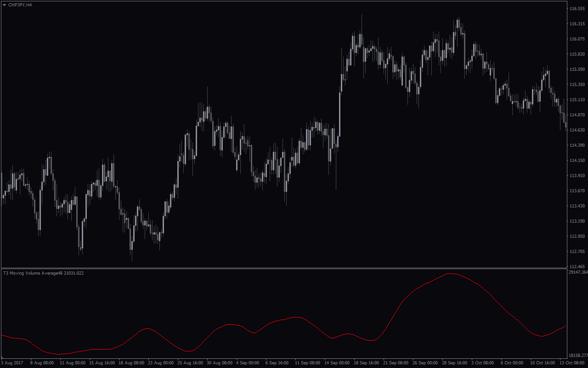588x368 pixels.
Task: Click the 114.630 price level
Action: click(x=577, y=130)
